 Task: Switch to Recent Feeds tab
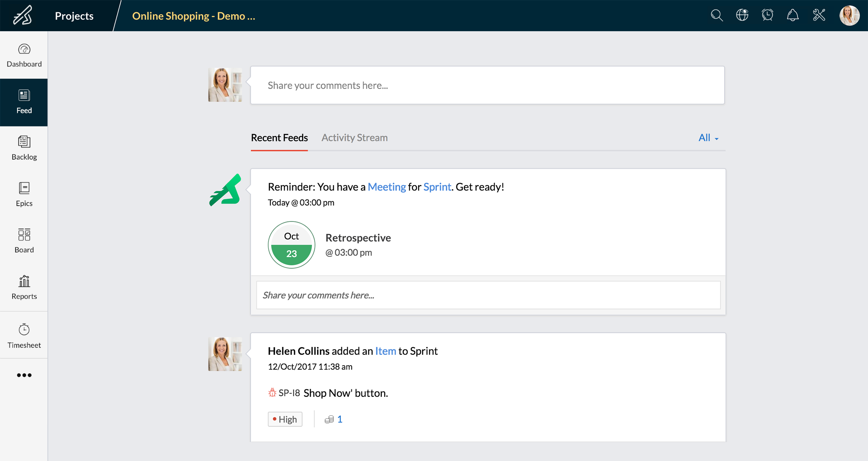click(x=279, y=138)
